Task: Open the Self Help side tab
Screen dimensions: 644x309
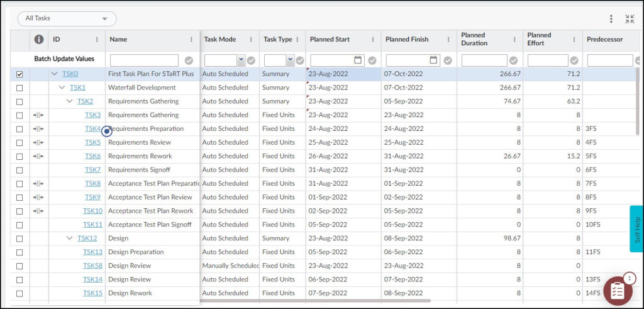Action: pos(636,229)
